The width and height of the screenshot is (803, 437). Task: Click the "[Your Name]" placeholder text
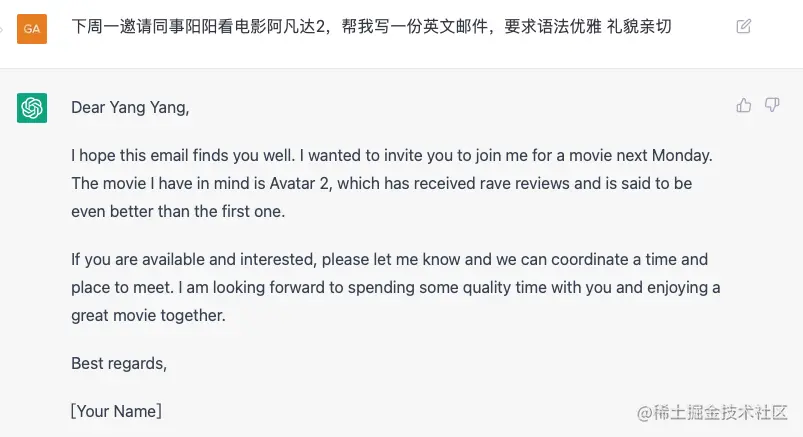(x=116, y=411)
